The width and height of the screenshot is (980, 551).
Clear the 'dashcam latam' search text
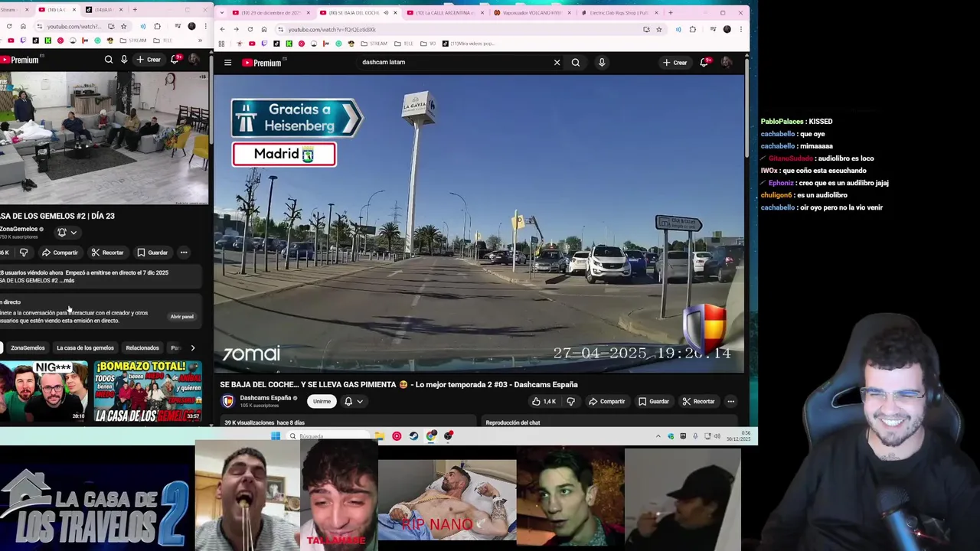click(x=557, y=63)
